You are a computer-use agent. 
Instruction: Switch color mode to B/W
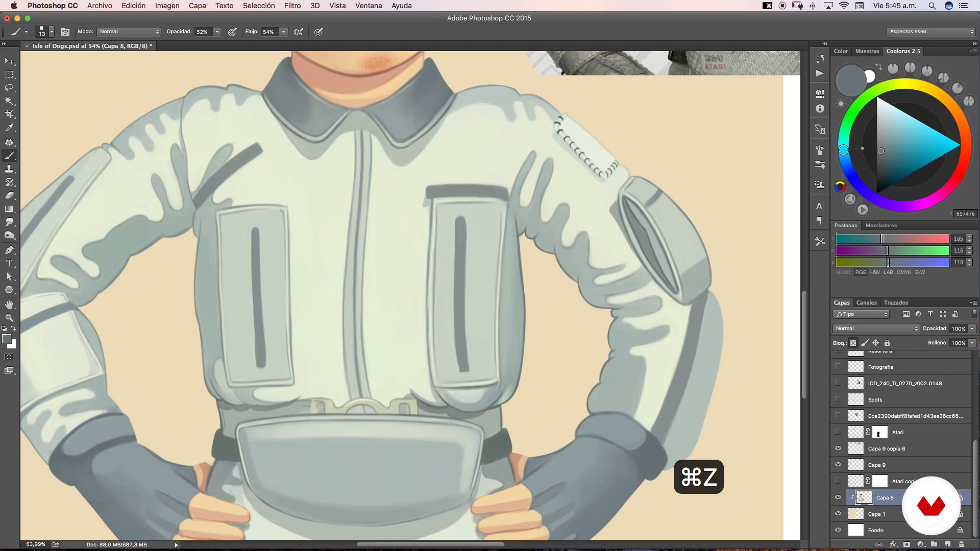pyautogui.click(x=920, y=272)
